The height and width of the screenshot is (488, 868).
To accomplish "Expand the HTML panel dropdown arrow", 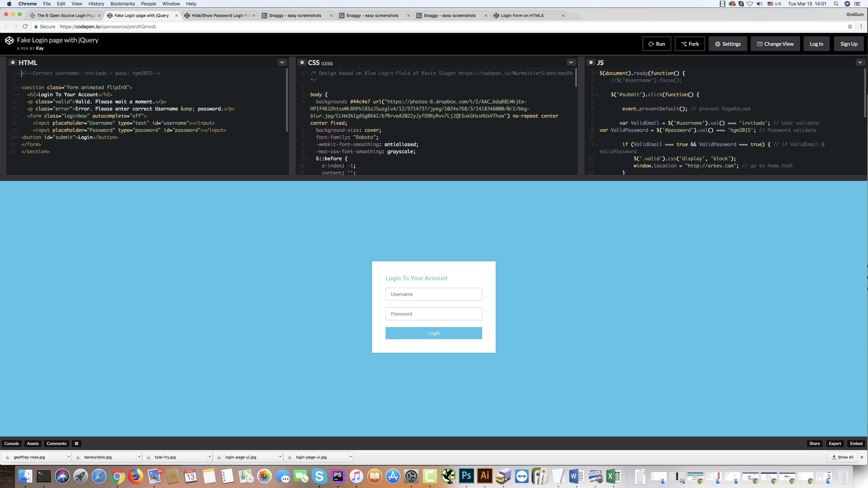I will (x=282, y=62).
